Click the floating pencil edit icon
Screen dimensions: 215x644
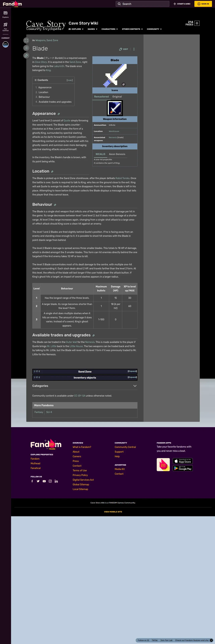click(26, 56)
